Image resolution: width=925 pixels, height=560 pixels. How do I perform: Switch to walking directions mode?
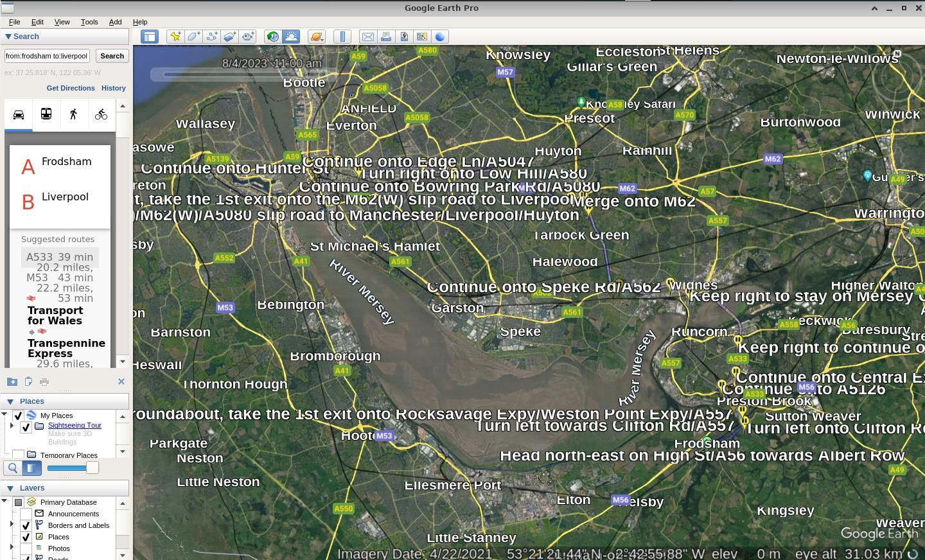(x=73, y=114)
